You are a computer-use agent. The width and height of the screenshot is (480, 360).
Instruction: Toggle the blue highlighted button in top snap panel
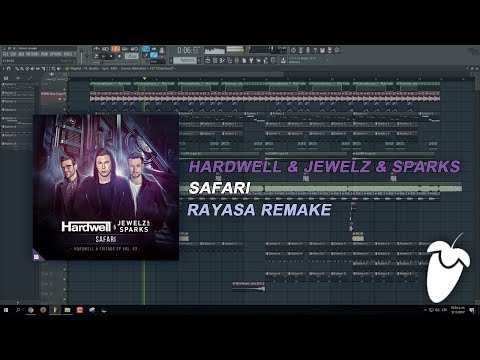click(x=146, y=49)
